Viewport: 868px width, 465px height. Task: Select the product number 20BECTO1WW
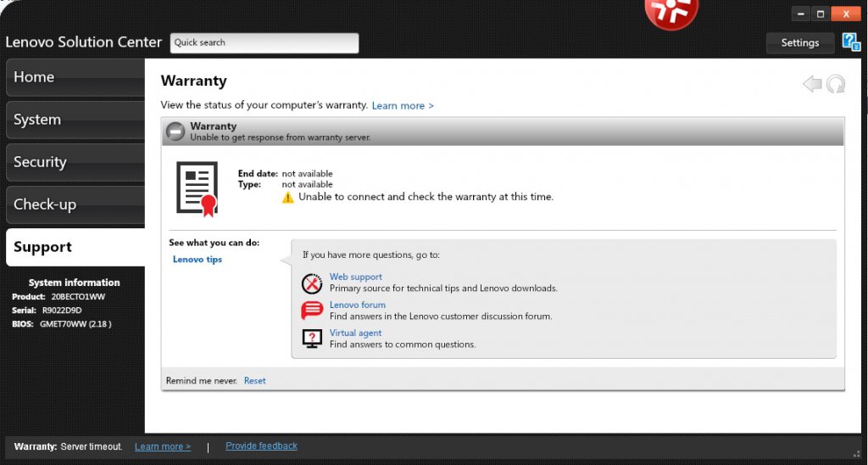(78, 296)
